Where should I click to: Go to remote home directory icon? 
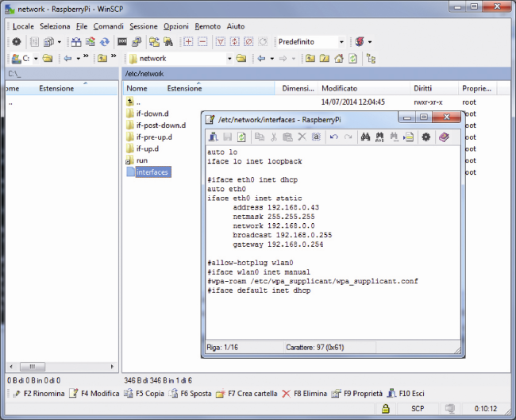click(337, 59)
